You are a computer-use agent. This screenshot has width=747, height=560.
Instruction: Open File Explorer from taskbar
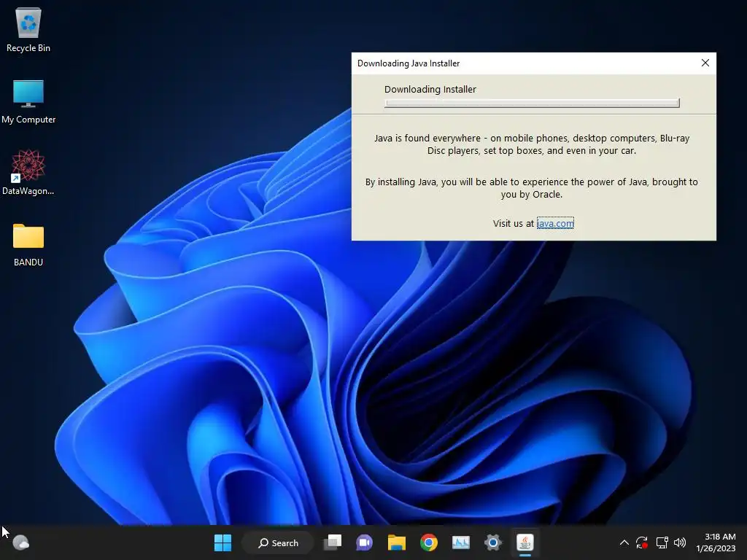tap(396, 542)
